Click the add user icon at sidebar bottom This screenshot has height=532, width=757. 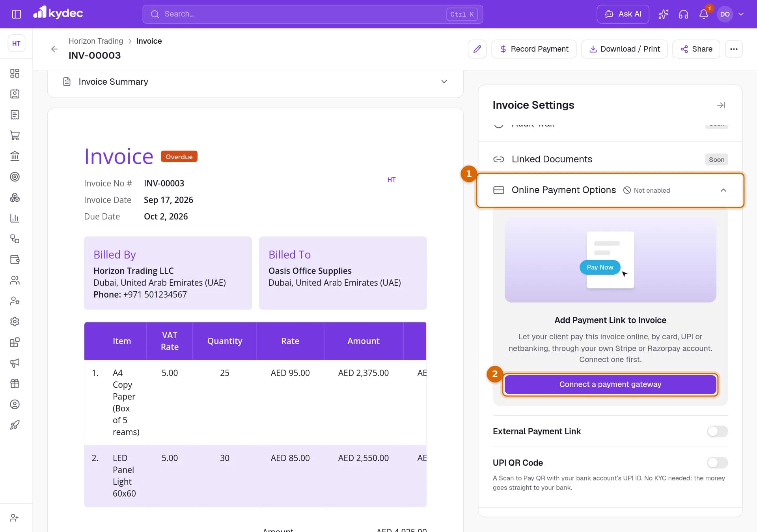coord(14,517)
